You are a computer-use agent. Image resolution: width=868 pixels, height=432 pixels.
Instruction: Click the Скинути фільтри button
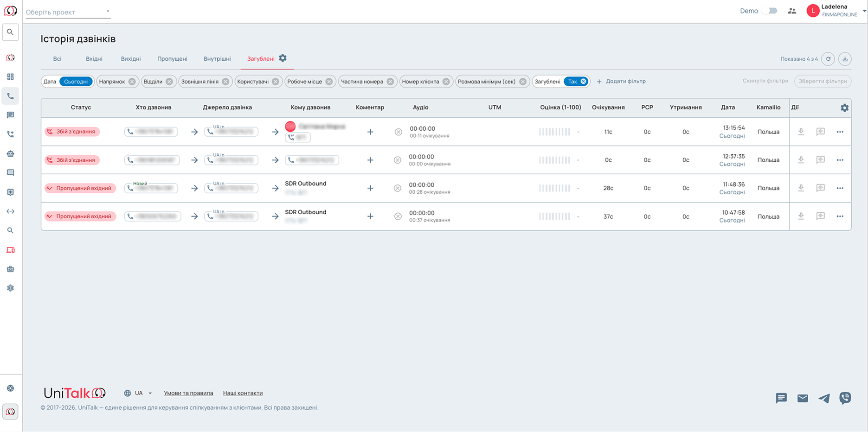[765, 81]
